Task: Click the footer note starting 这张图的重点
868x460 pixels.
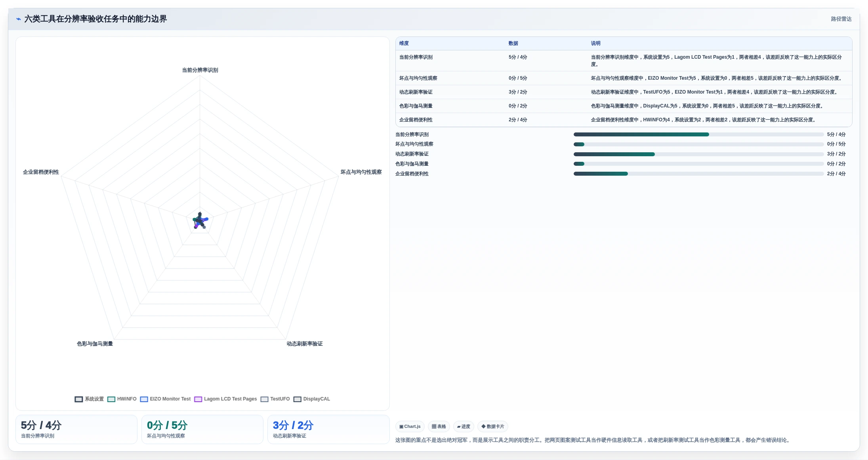Action: (593, 440)
